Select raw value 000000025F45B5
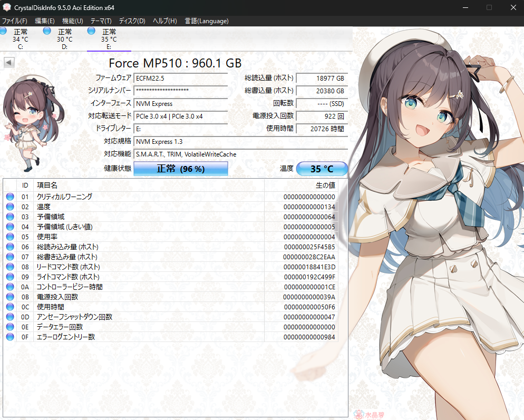The width and height of the screenshot is (524, 420). coord(309,247)
